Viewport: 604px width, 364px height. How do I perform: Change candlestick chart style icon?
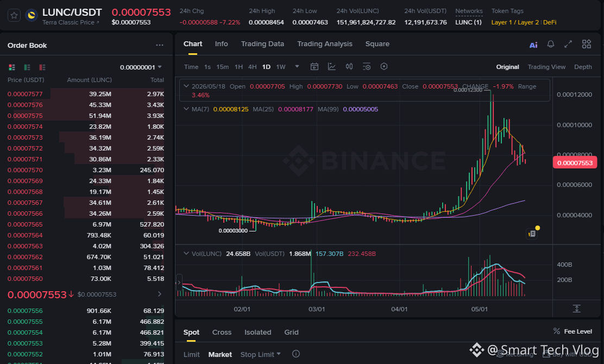click(x=349, y=67)
